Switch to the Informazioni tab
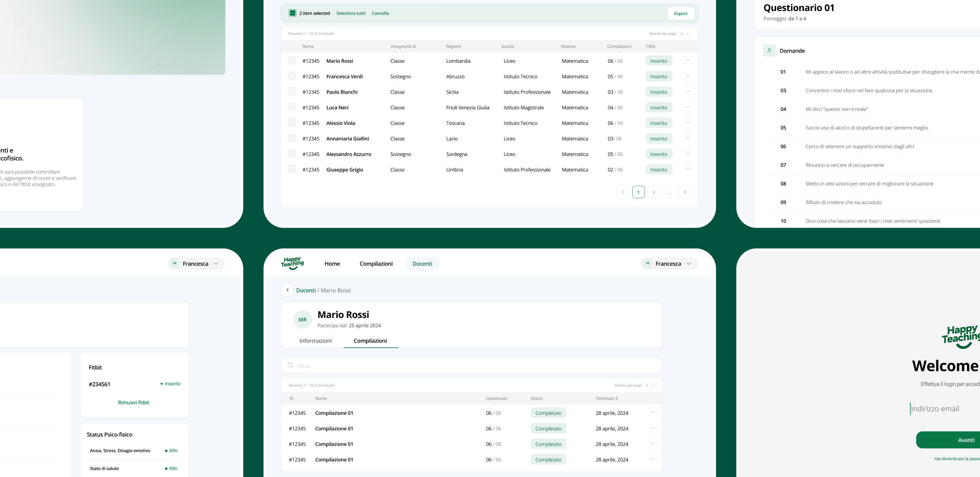 tap(315, 341)
